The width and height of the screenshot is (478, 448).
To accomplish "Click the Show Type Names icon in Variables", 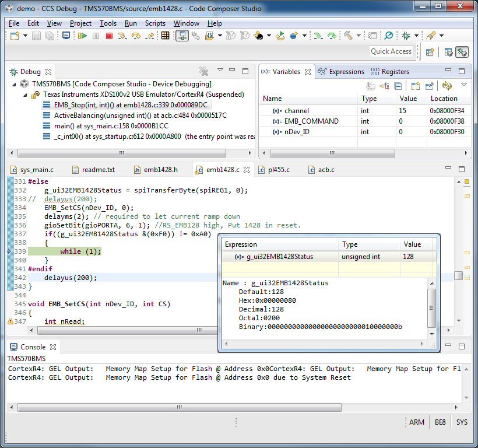I will coord(370,86).
